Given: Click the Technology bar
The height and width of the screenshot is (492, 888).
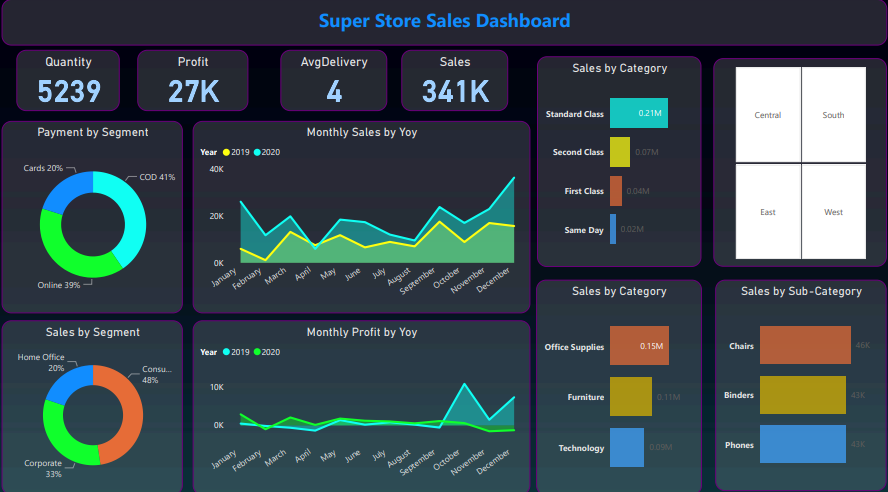Looking at the screenshot, I should tap(627, 447).
